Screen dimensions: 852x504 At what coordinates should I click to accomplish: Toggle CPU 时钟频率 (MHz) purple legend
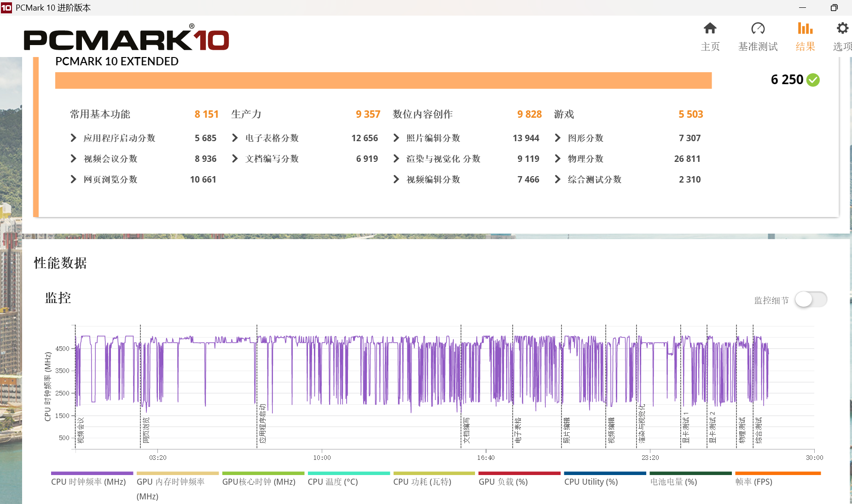click(92, 473)
